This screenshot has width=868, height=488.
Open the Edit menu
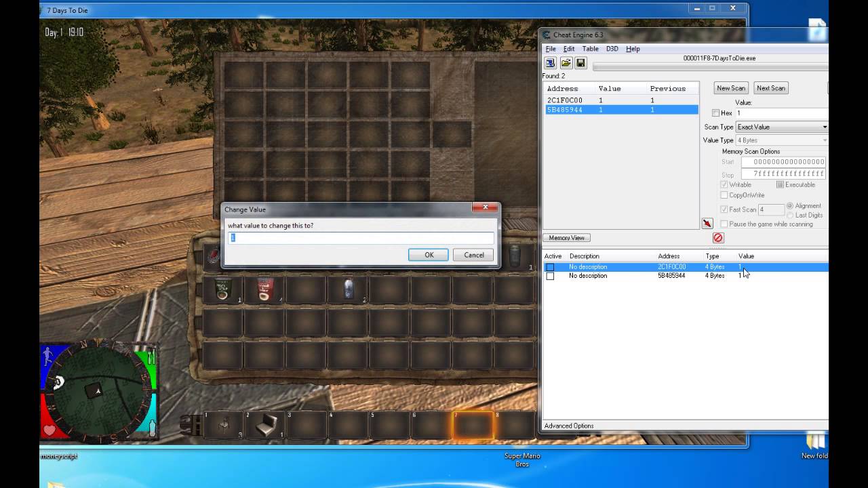coord(569,49)
